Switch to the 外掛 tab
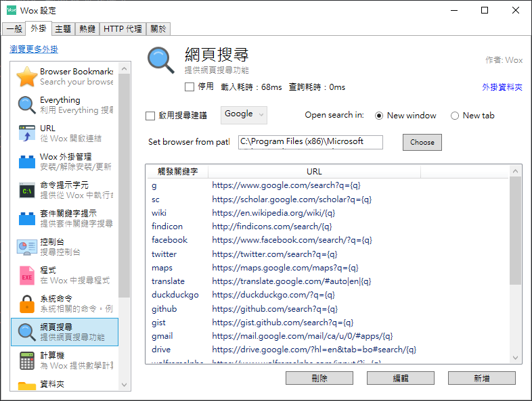 (x=39, y=28)
